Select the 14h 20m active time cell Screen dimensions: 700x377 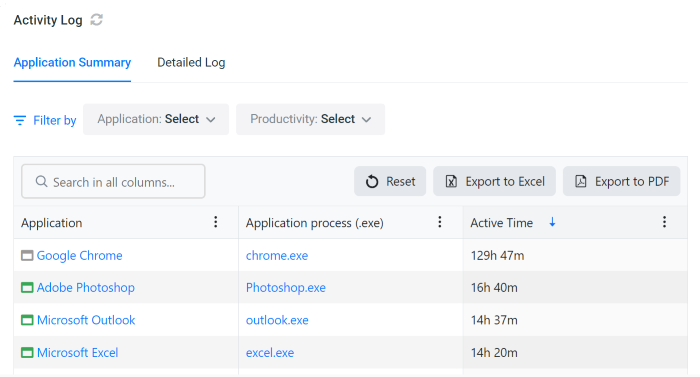click(575, 353)
